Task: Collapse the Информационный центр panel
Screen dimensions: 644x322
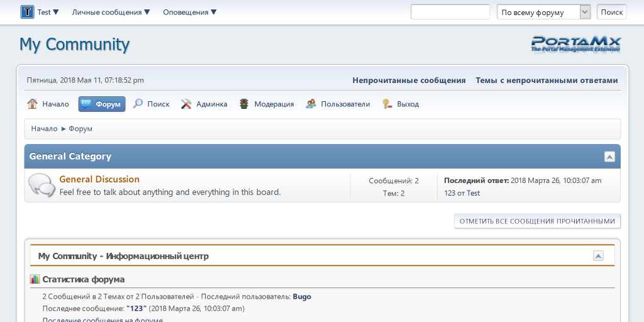Action: (x=598, y=256)
